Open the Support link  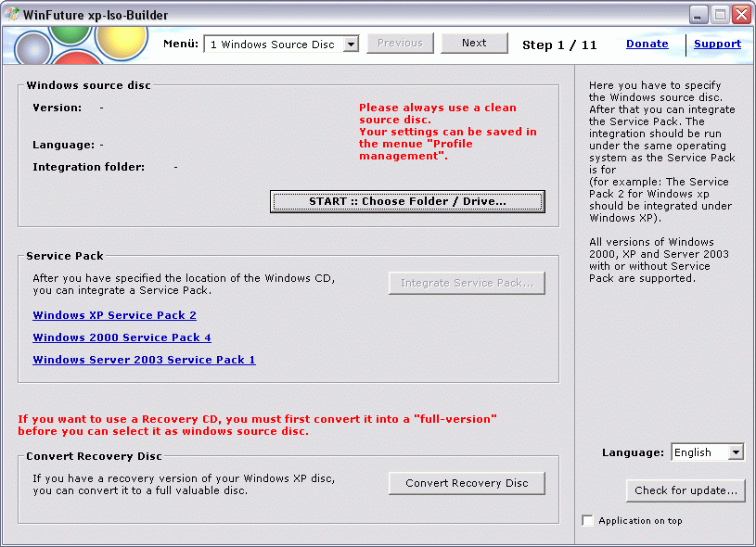click(717, 44)
